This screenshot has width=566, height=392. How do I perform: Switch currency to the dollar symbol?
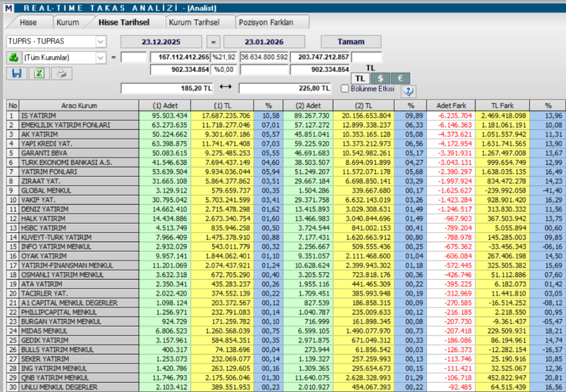click(x=380, y=78)
